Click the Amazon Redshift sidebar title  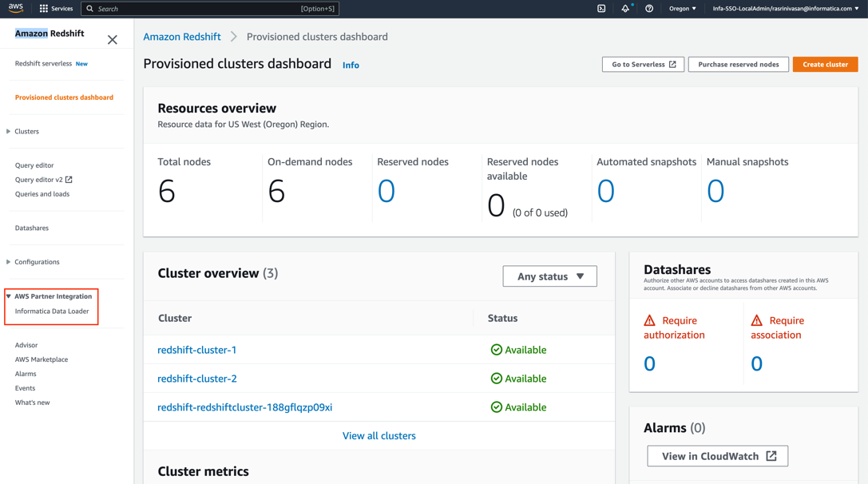tap(50, 34)
